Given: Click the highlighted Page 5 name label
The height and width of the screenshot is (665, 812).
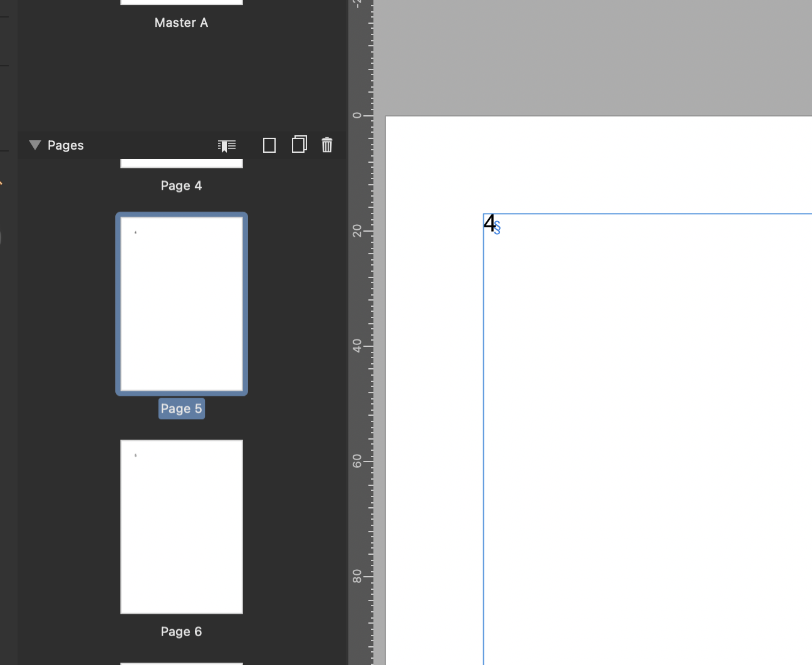Looking at the screenshot, I should (181, 408).
